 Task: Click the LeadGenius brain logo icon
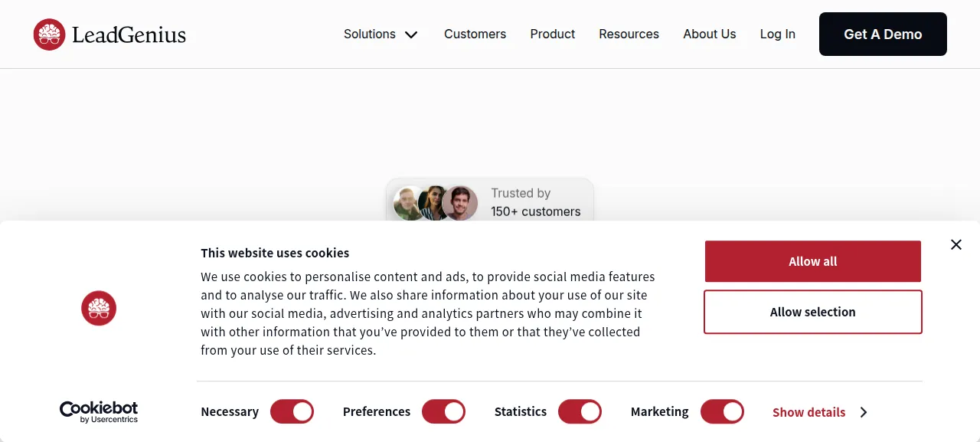49,34
